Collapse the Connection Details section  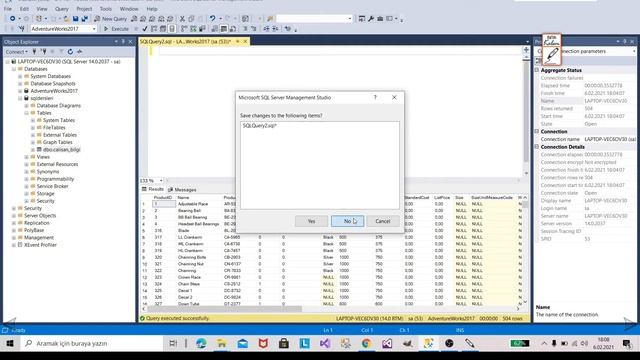[537, 147]
